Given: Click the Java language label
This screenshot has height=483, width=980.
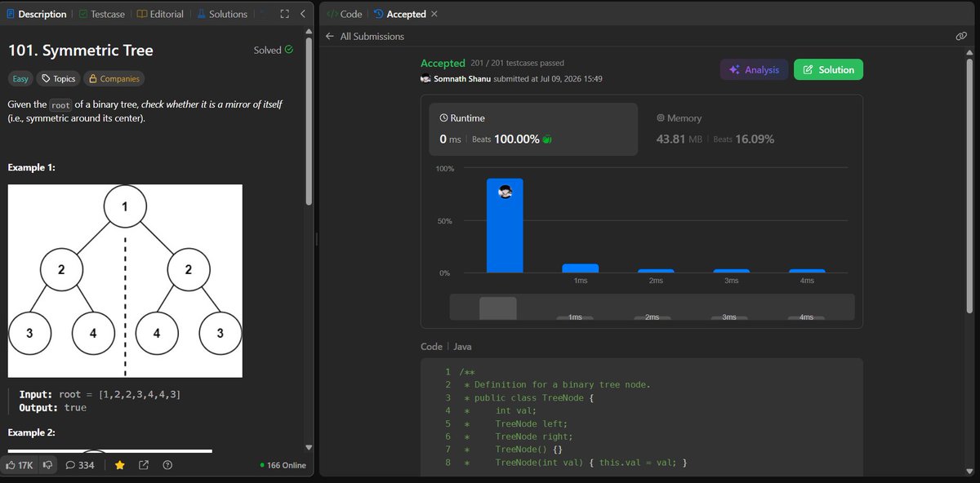Looking at the screenshot, I should [x=462, y=347].
